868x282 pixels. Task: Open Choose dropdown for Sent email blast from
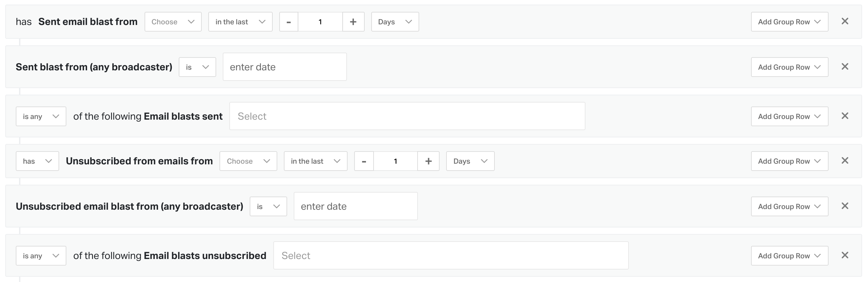(x=173, y=22)
